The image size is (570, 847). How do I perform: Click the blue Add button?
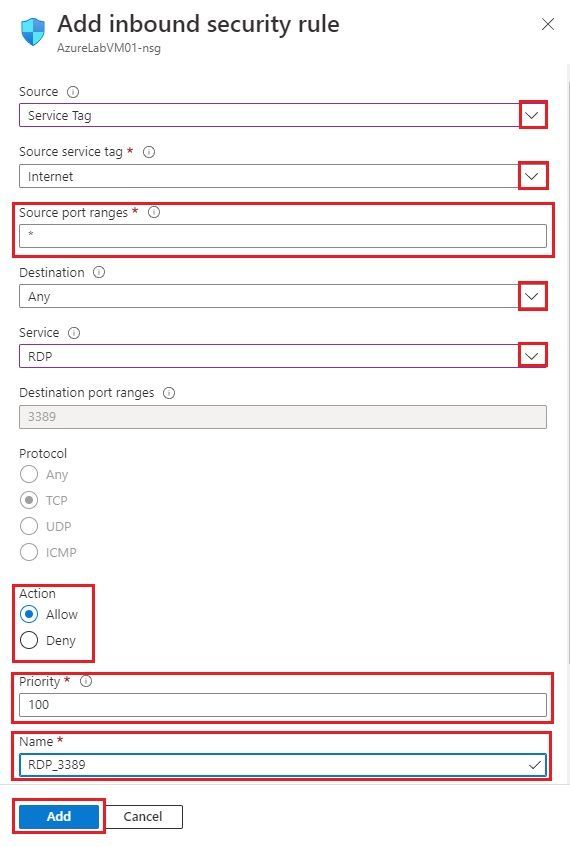[x=59, y=816]
